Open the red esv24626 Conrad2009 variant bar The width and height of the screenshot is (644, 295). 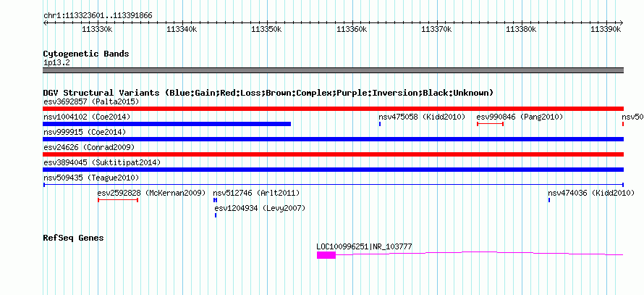coord(333,154)
